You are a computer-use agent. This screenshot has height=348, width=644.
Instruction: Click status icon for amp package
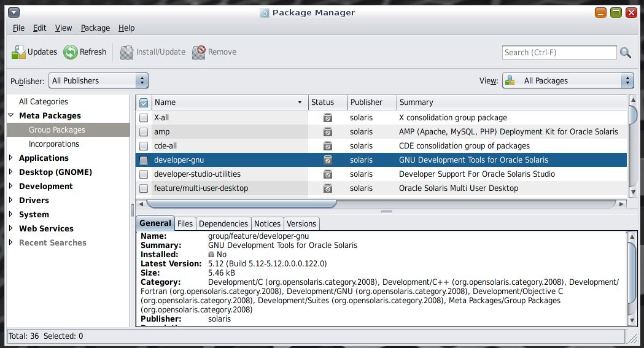click(x=327, y=132)
